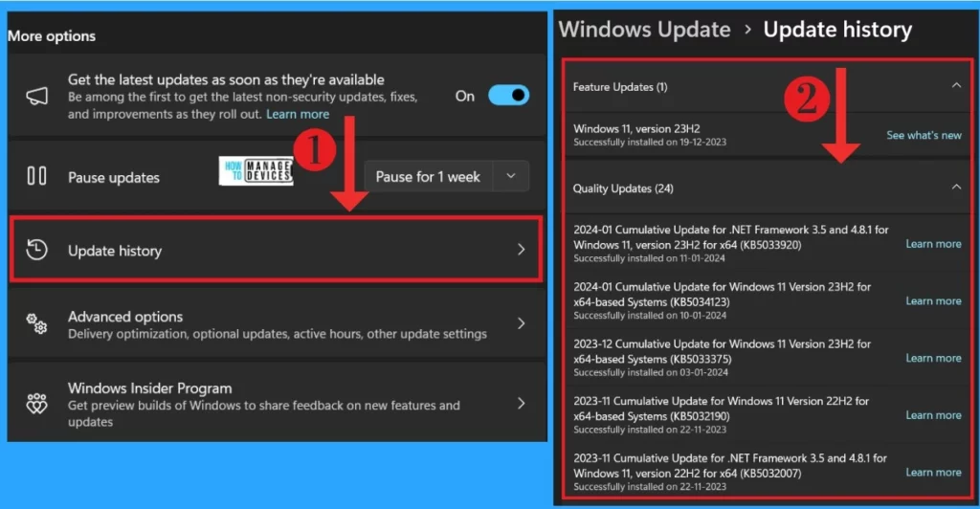980x509 pixels.
Task: Open Learn more for KB5032007
Action: coord(934,472)
